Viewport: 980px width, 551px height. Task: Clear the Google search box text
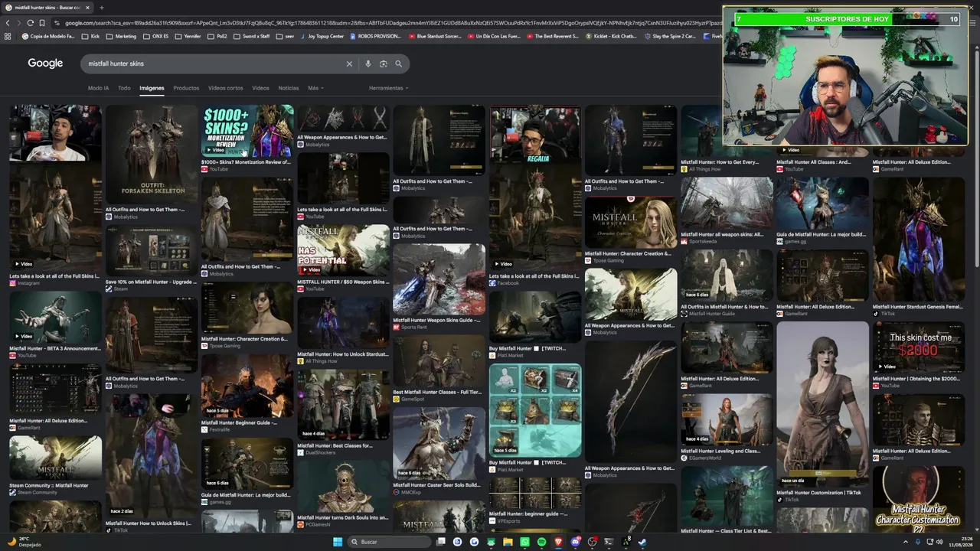pyautogui.click(x=349, y=64)
